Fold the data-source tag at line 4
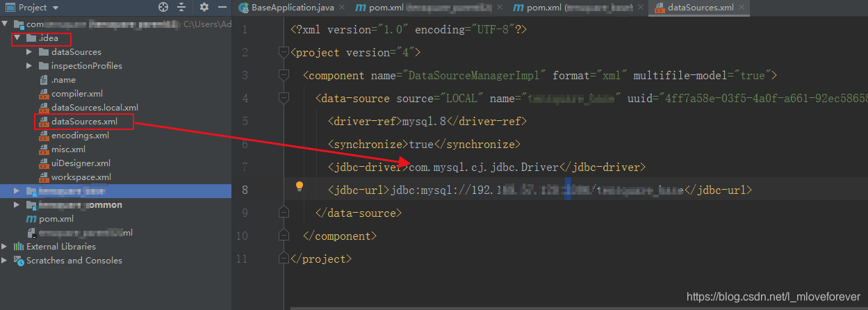 point(283,98)
